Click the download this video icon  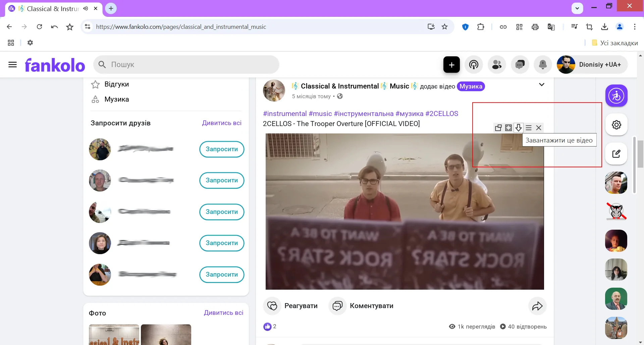pos(518,128)
